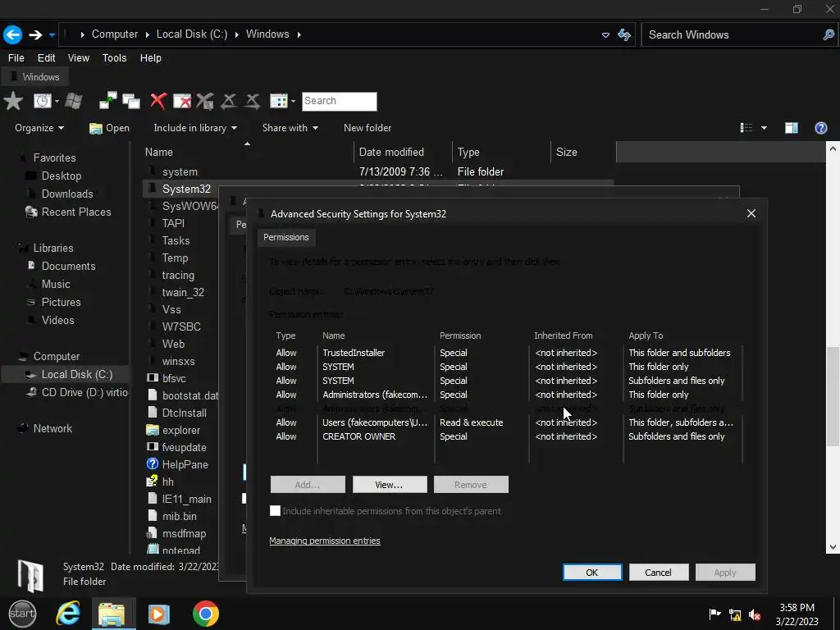840x630 pixels.
Task: Click the network tray icon
Action: point(735,614)
